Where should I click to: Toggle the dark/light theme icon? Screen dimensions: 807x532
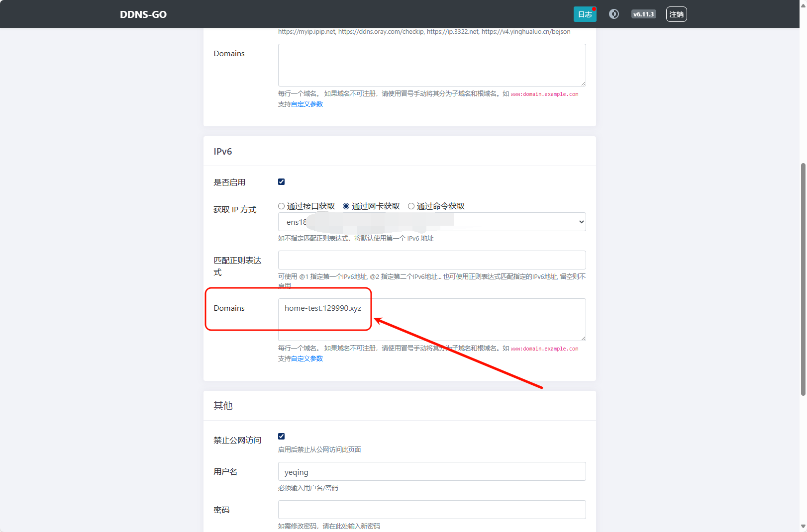click(614, 14)
